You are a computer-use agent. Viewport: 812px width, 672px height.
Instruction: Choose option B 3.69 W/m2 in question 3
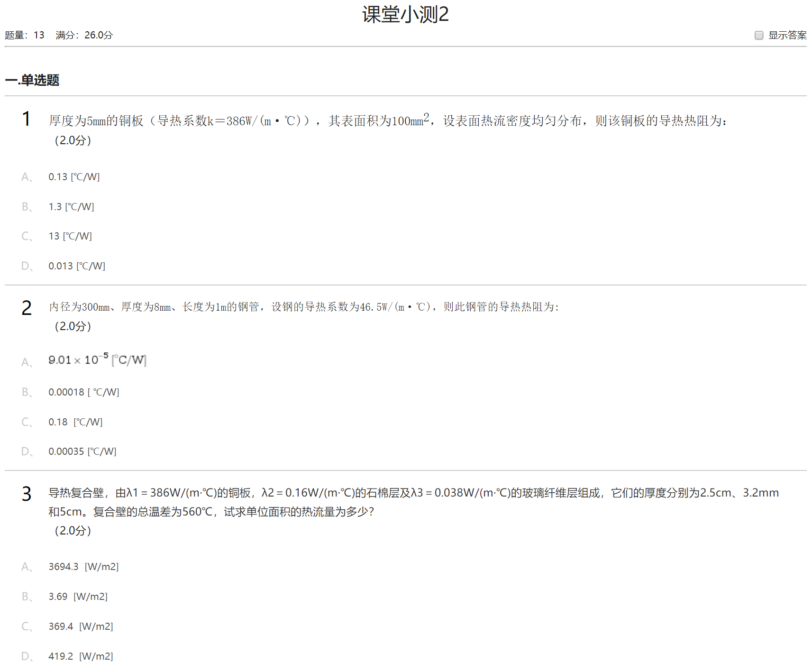[x=78, y=597]
